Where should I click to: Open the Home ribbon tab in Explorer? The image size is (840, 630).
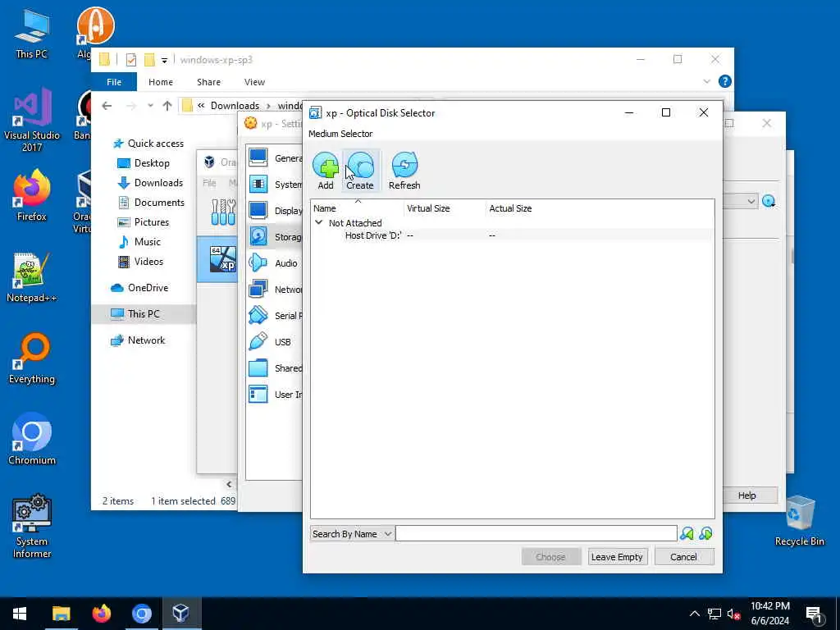tap(161, 82)
